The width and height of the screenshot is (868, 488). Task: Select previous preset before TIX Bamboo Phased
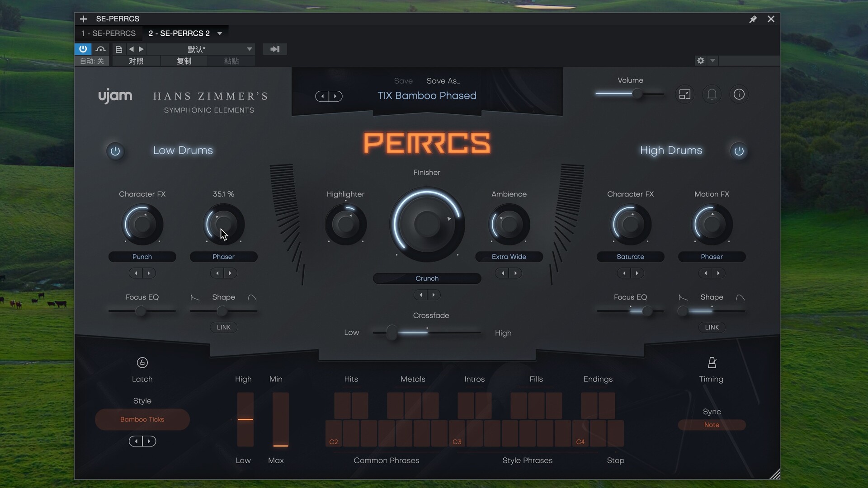pyautogui.click(x=322, y=96)
